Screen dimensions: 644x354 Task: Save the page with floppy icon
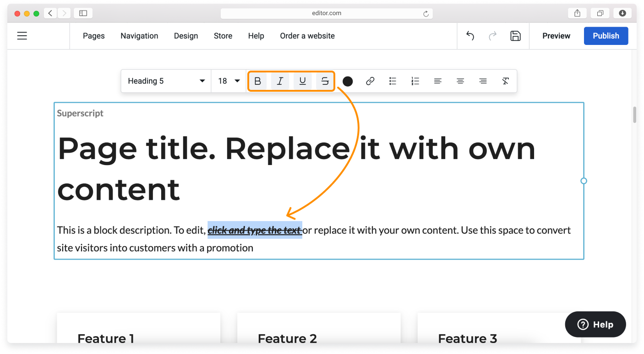(515, 36)
